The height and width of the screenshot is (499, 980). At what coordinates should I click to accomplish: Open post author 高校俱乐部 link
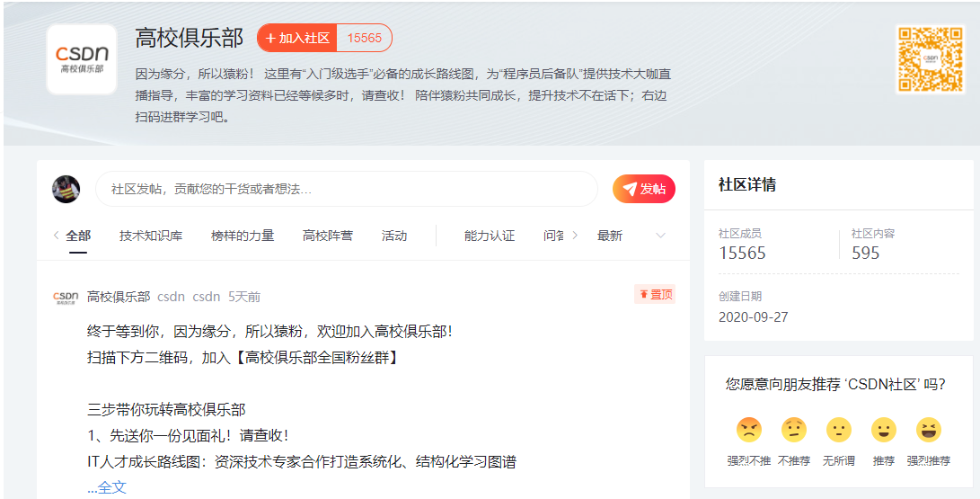(x=119, y=297)
